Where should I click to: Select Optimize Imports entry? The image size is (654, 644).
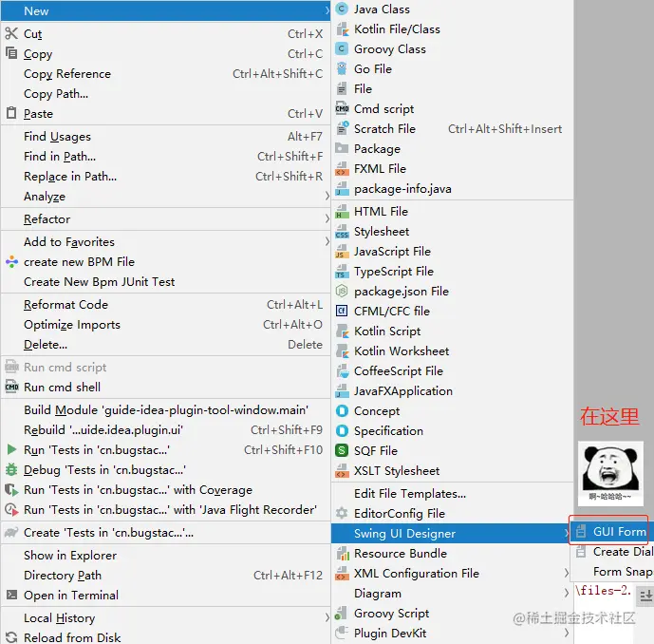[x=165, y=324]
